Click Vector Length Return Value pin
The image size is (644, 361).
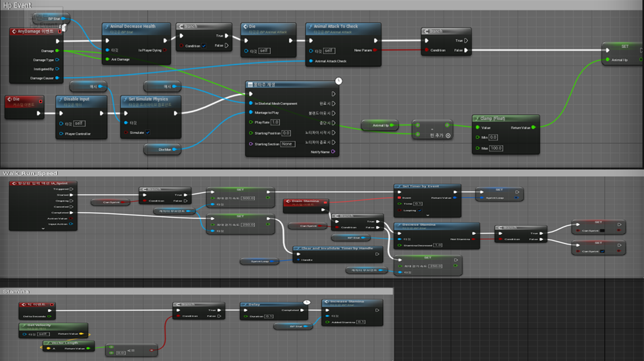pos(88,349)
